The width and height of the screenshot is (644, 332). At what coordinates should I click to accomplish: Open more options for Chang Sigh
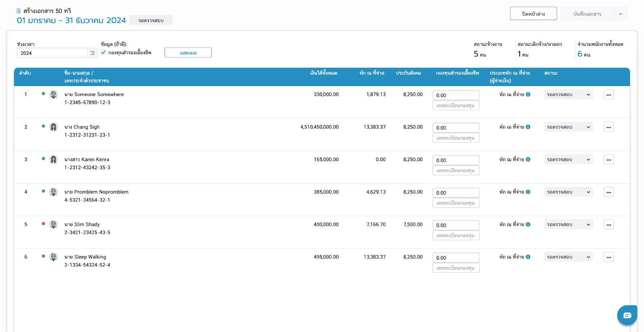point(609,127)
